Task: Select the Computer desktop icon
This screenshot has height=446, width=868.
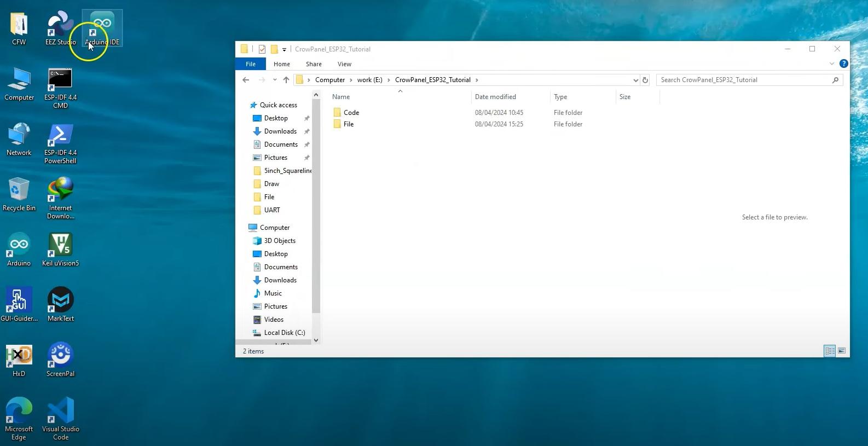Action: (19, 84)
